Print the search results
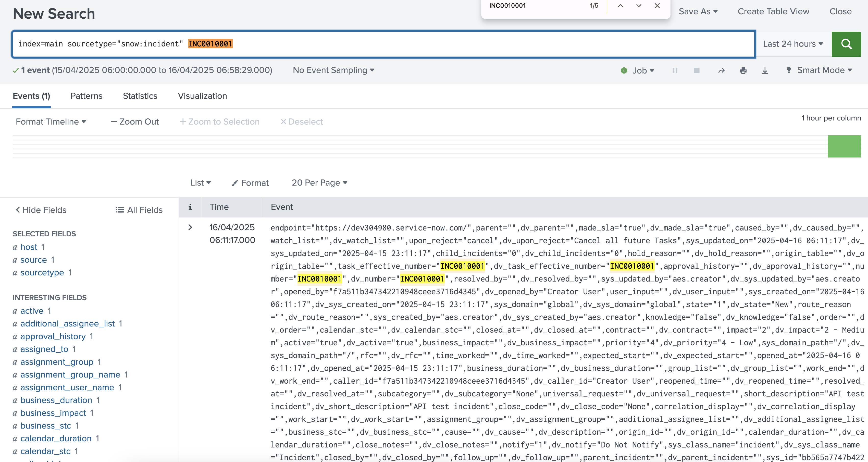The height and width of the screenshot is (462, 868). 743,70
